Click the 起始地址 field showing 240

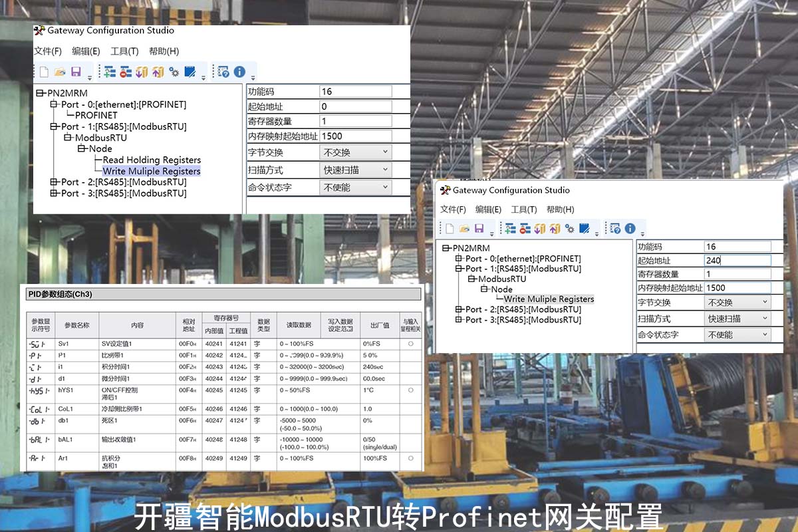pos(737,261)
